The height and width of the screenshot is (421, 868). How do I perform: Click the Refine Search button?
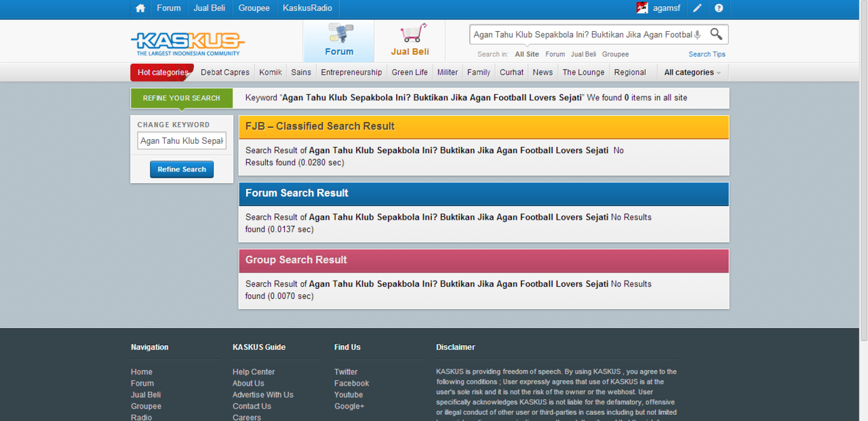point(182,169)
